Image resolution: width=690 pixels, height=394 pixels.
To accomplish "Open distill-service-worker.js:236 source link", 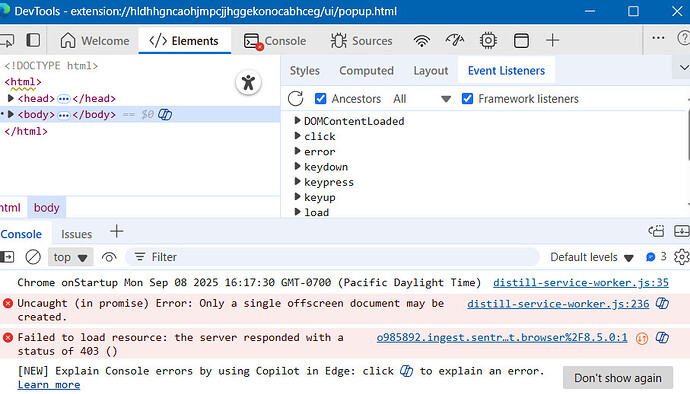I will (558, 304).
